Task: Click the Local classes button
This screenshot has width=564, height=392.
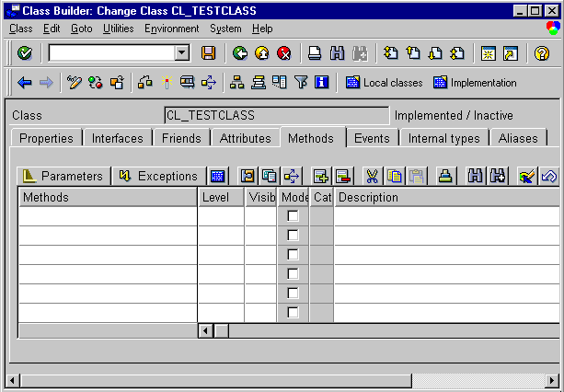Action: coord(384,83)
